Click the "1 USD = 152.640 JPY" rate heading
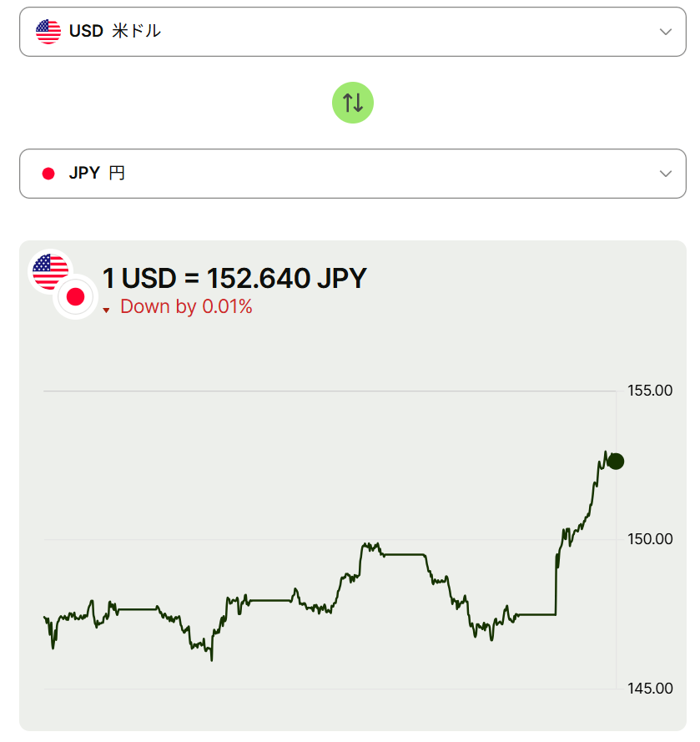Screen dimensions: 700x742 click(x=234, y=278)
